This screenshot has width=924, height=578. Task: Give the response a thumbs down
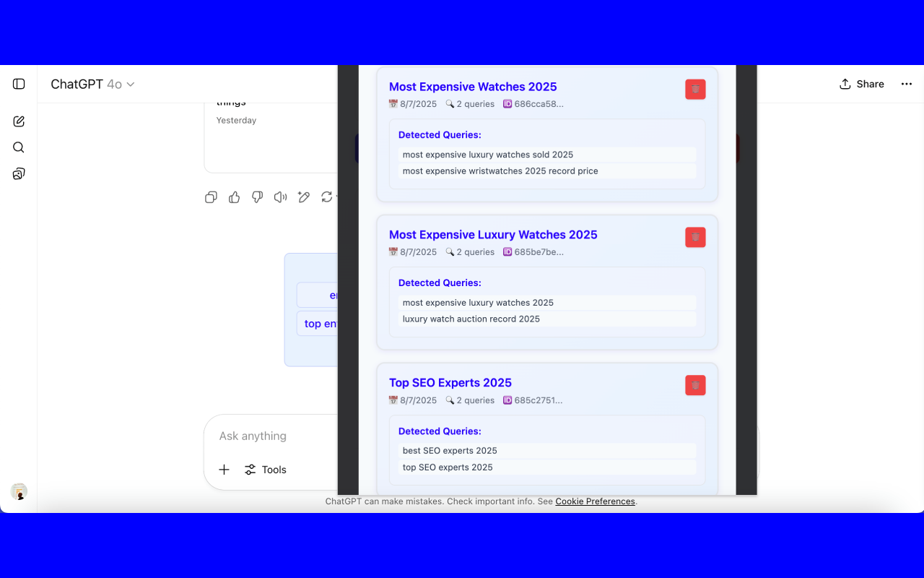click(257, 197)
